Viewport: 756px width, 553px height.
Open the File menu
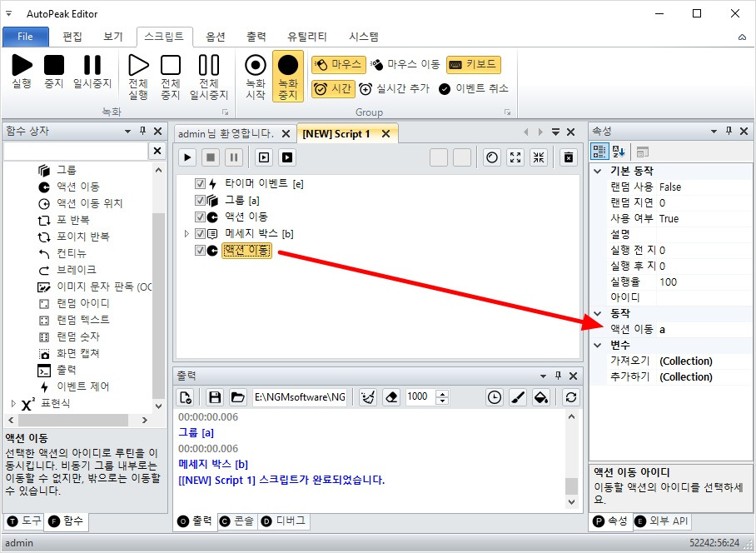26,37
